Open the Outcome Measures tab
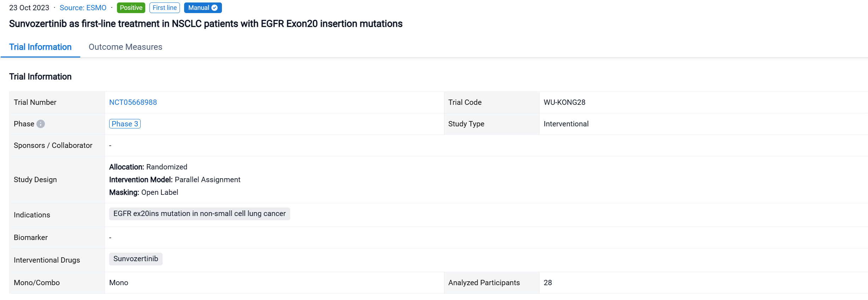Viewport: 868px width, 300px height. coord(125,47)
